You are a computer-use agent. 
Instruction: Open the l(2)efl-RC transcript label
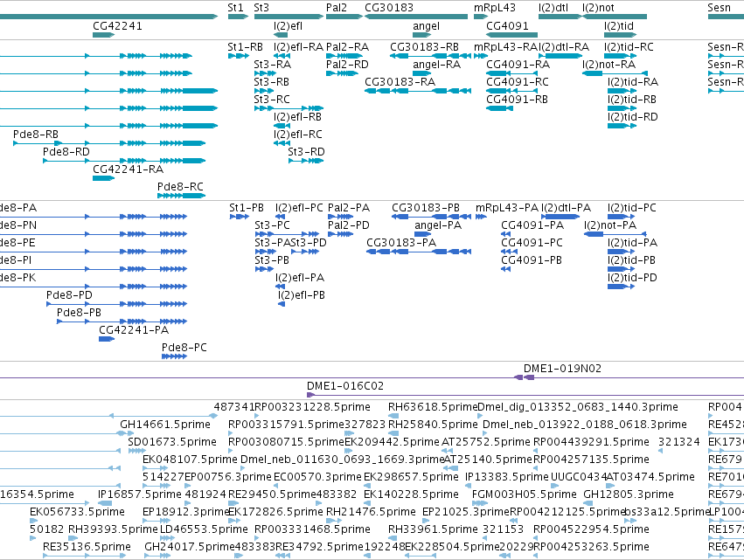pyautogui.click(x=298, y=135)
